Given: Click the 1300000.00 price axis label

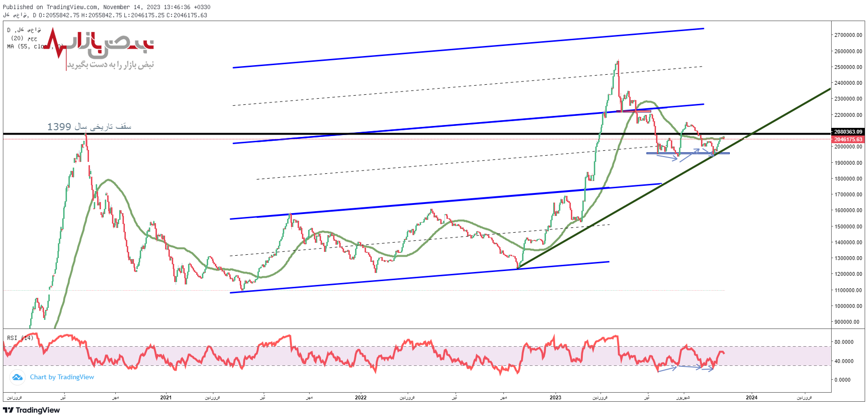Looking at the screenshot, I should [848, 258].
